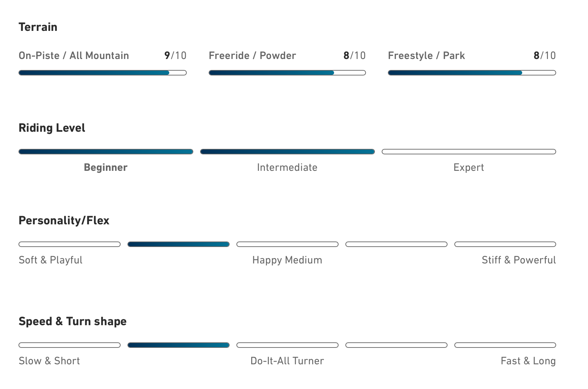588x389 pixels.
Task: Click the Expert label
Action: click(469, 167)
